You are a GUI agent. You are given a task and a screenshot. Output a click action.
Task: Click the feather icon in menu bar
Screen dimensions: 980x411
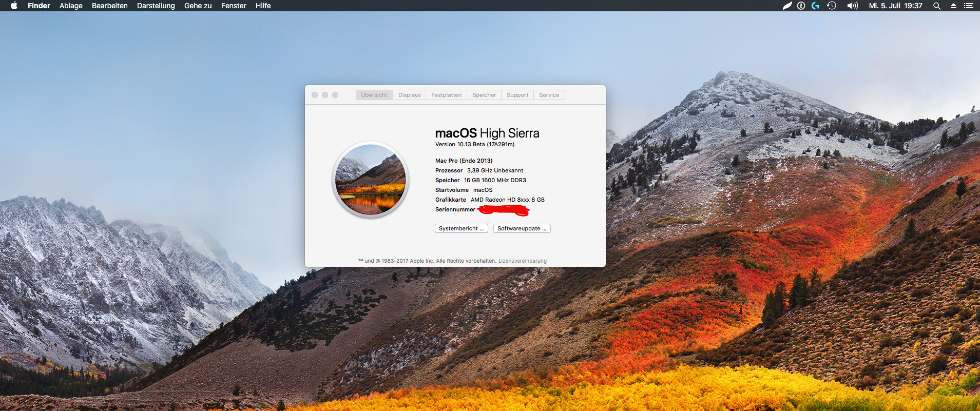coord(787,6)
